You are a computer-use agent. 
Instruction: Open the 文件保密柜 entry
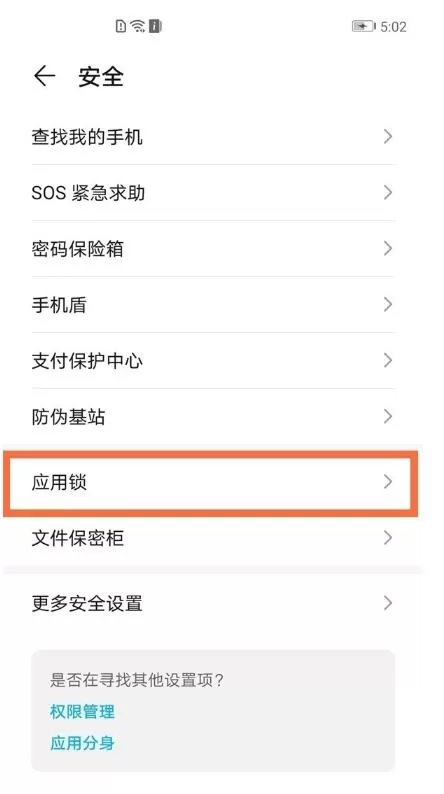[x=213, y=538]
